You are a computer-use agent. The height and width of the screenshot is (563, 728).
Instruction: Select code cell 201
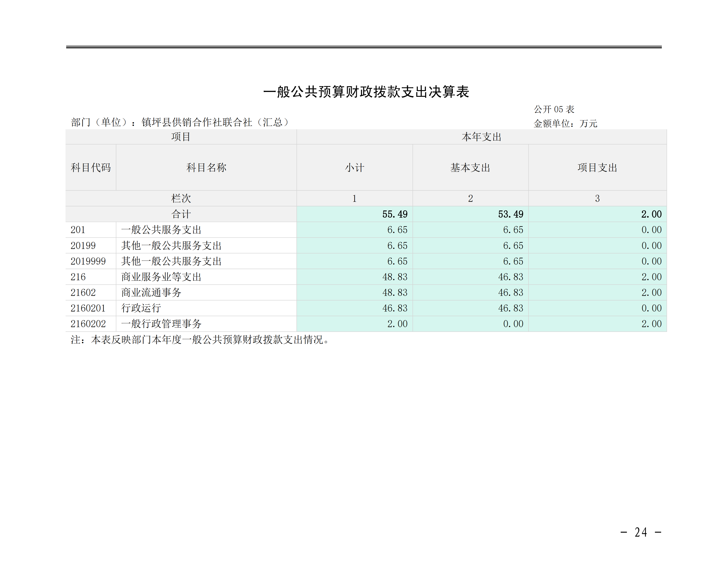tap(91, 230)
